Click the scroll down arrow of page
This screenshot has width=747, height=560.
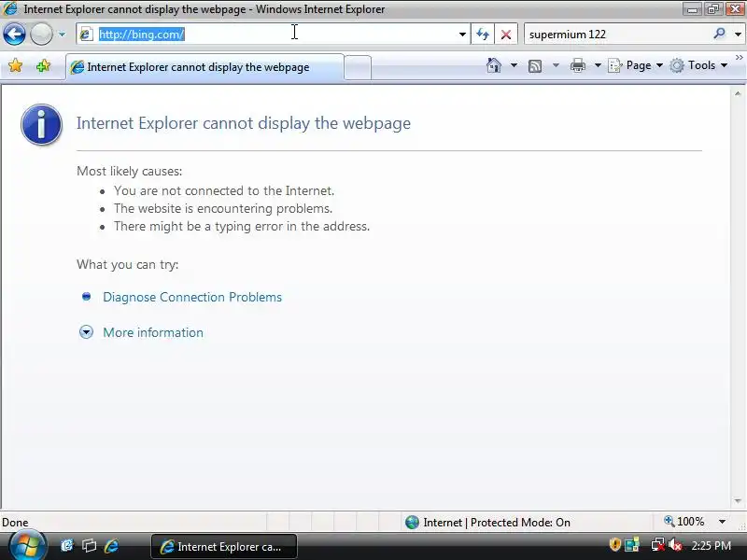[738, 500]
